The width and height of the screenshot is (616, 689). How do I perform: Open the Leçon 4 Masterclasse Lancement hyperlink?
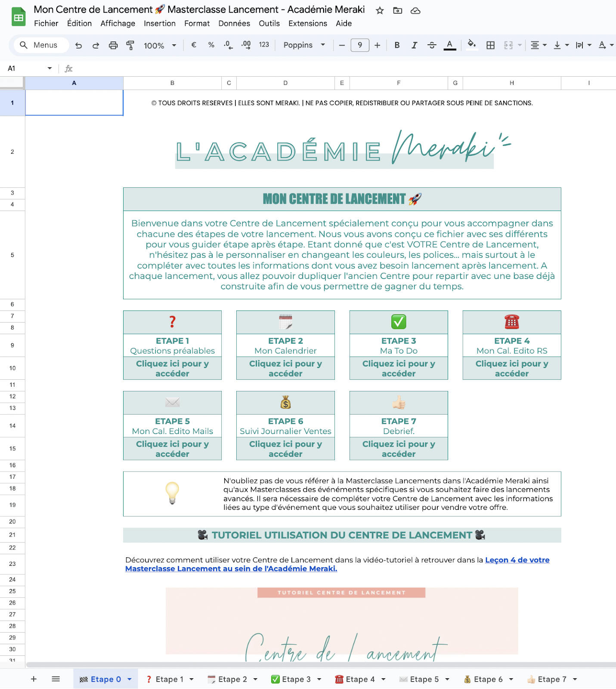point(337,564)
